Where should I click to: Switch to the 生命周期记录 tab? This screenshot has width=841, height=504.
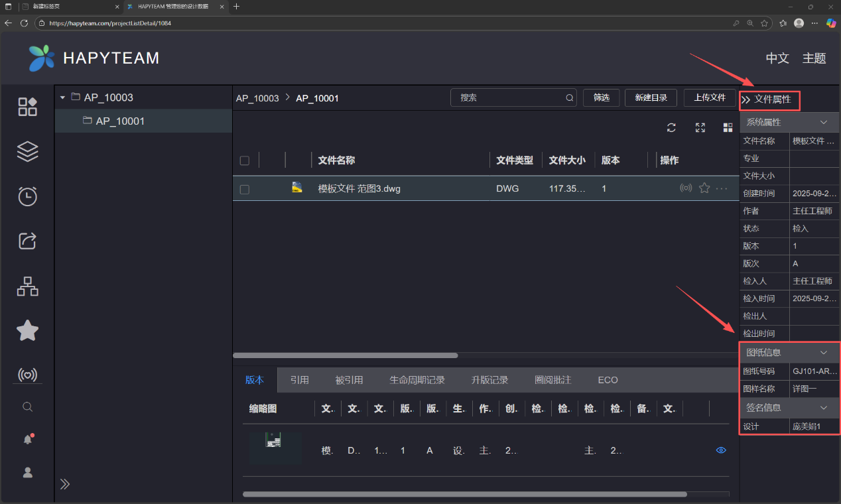coord(417,380)
